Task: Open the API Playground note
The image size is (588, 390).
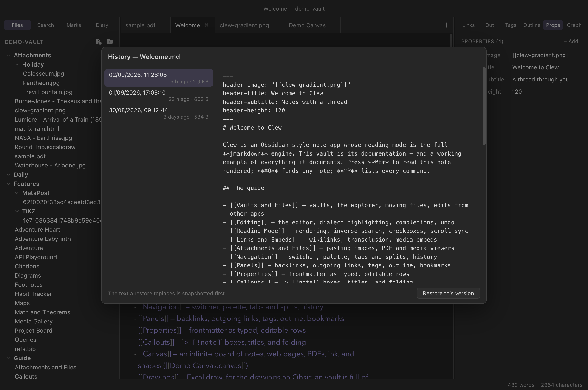Action: [36, 257]
